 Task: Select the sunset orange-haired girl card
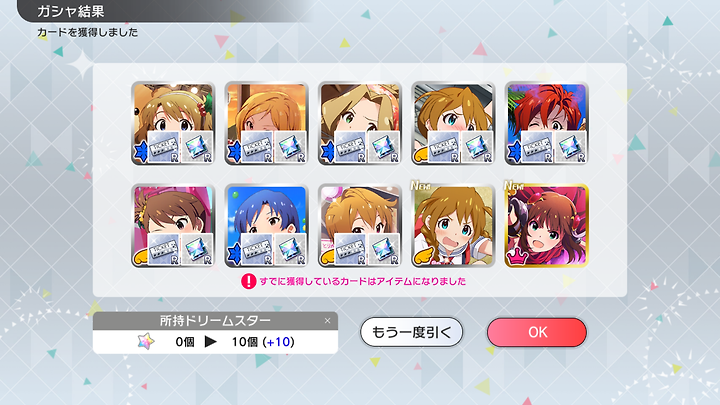(x=266, y=123)
